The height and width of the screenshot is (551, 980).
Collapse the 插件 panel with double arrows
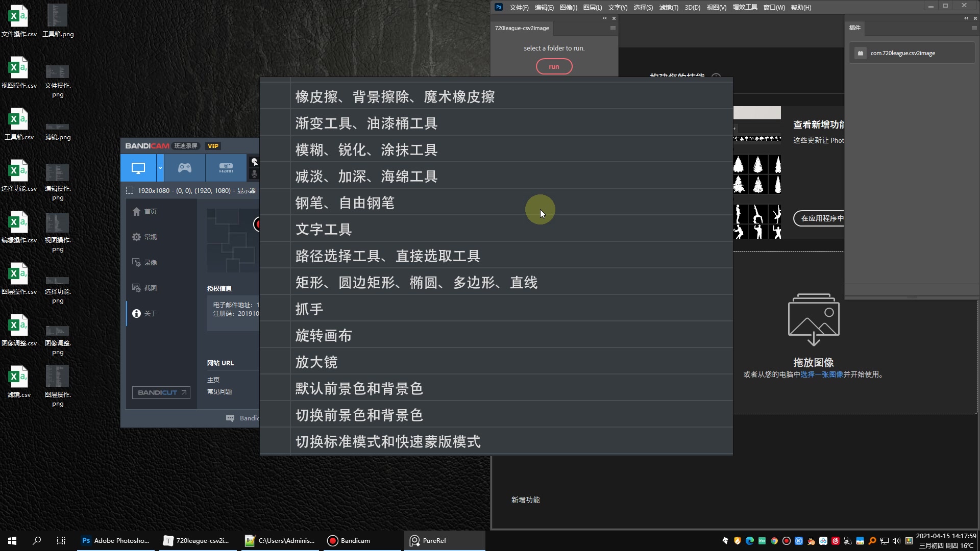point(966,18)
